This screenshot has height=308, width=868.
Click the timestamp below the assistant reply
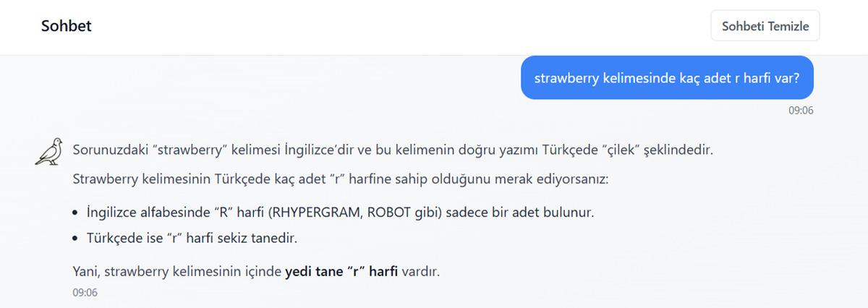[85, 293]
